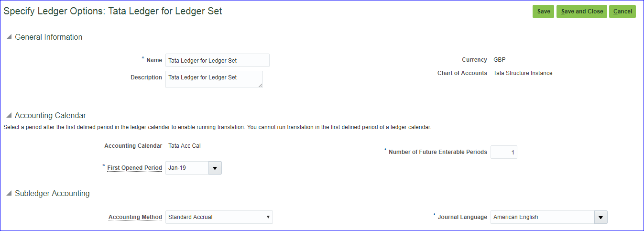Collapse the Subledger Accounting section
644x231 pixels.
(9, 194)
